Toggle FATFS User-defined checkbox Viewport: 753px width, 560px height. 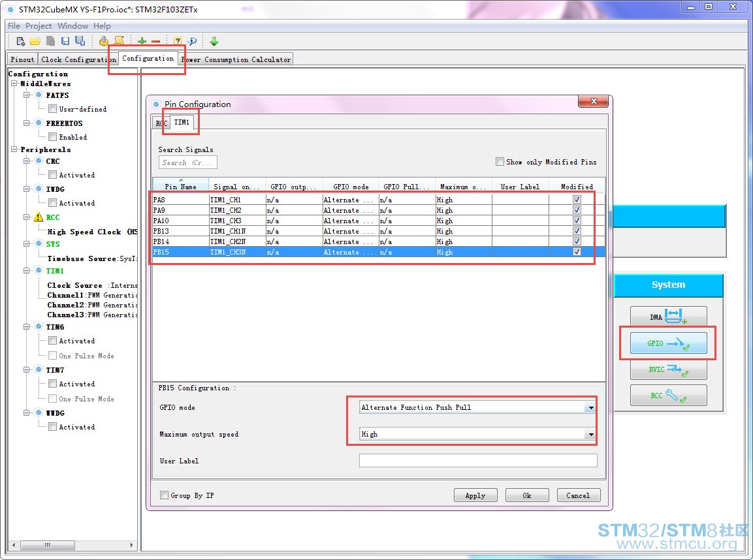point(53,109)
